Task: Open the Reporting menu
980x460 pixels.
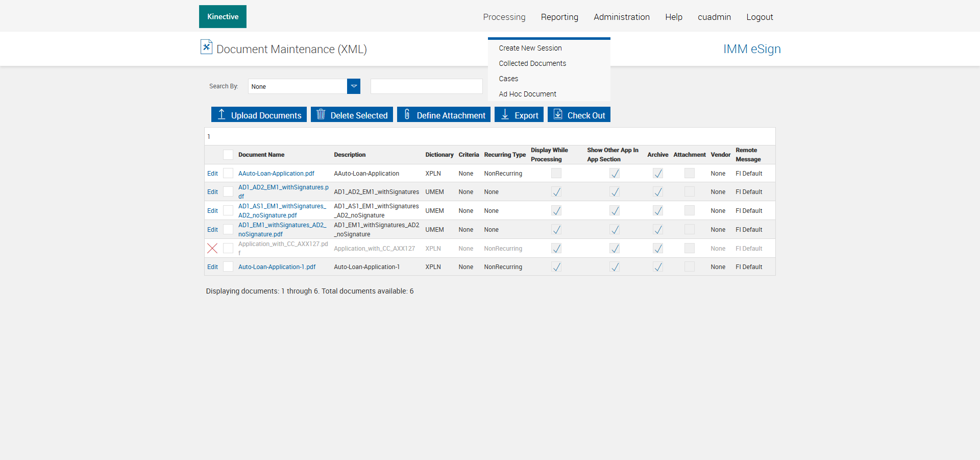Action: [x=559, y=17]
